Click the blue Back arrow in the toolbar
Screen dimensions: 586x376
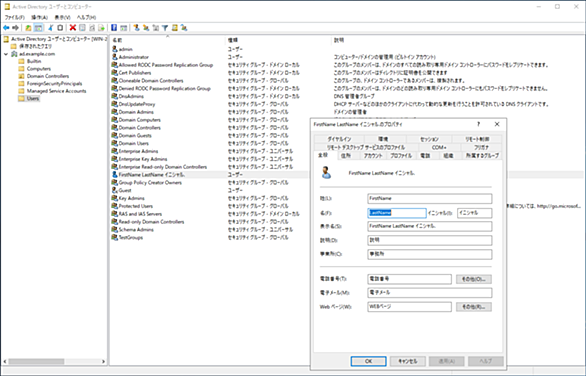6,28
